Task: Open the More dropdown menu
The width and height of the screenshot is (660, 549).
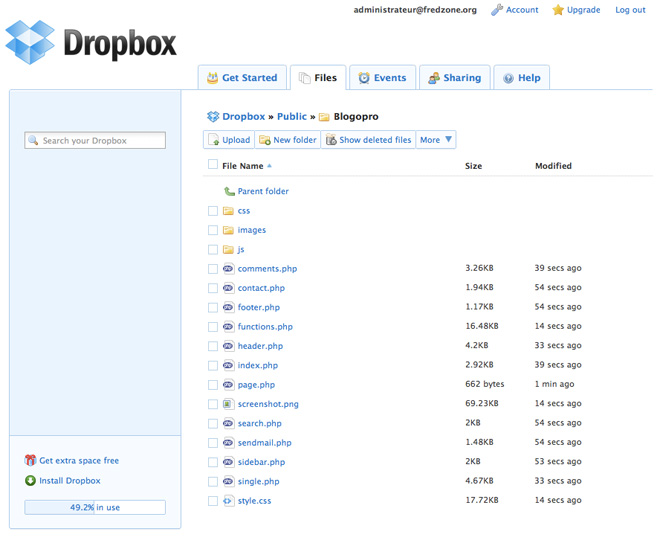Action: tap(436, 139)
